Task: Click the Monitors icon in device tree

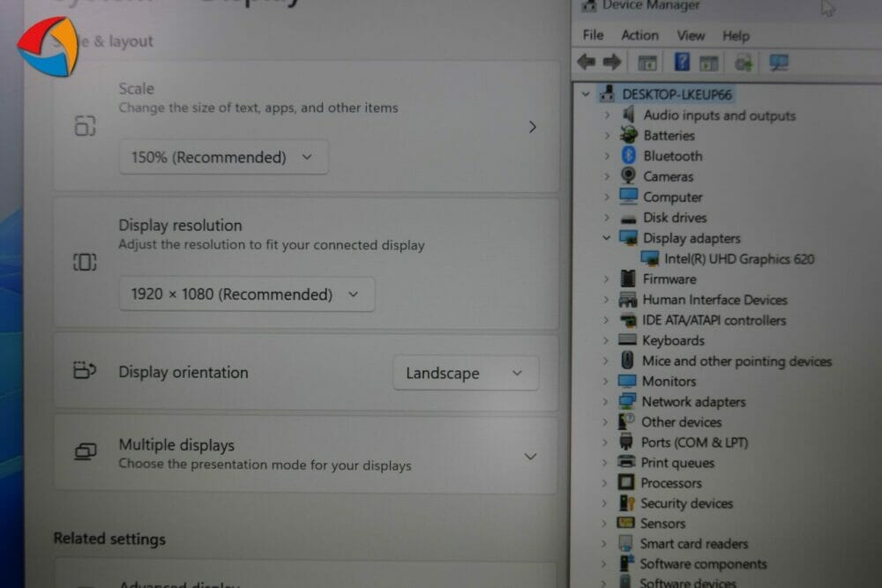Action: coord(627,381)
